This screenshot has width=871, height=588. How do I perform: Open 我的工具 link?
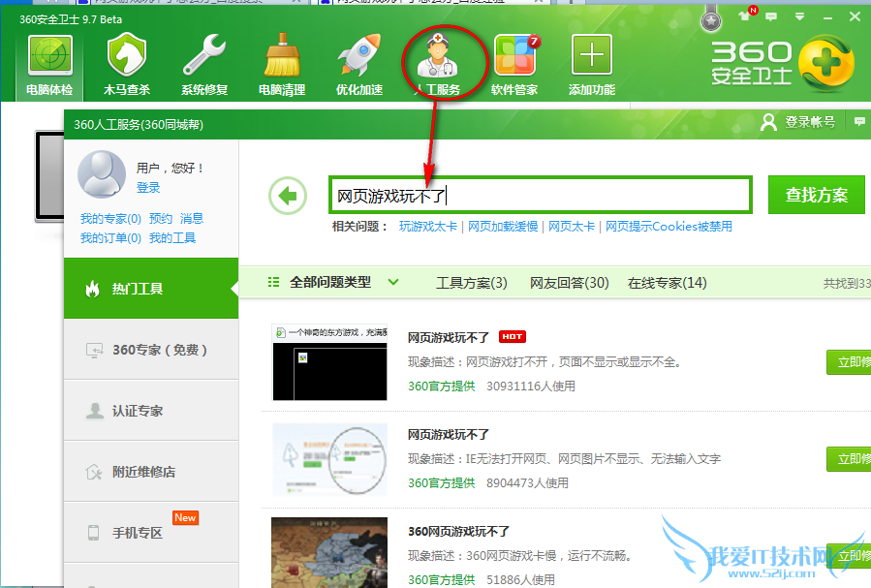coord(172,238)
